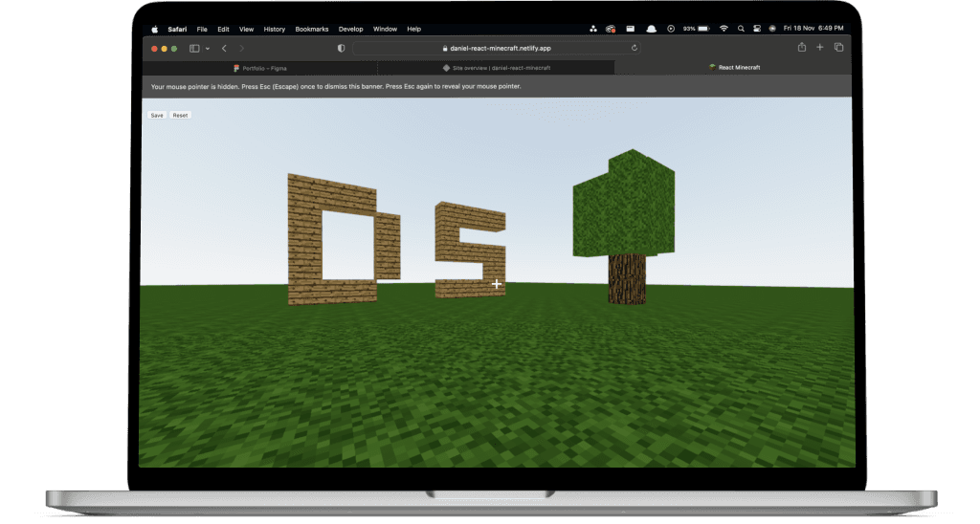Reload the page with the refresh icon
Viewport: 980px width, 524px height.
pyautogui.click(x=635, y=48)
